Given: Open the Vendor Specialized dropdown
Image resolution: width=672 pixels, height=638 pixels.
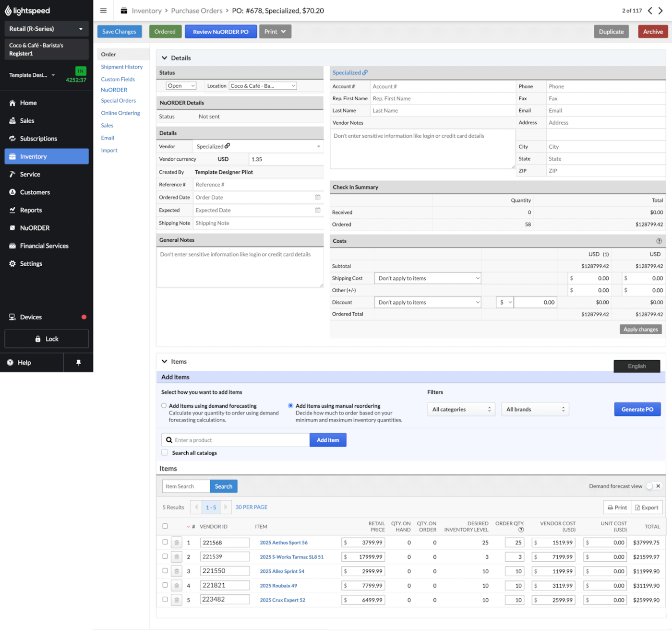Looking at the screenshot, I should click(259, 146).
